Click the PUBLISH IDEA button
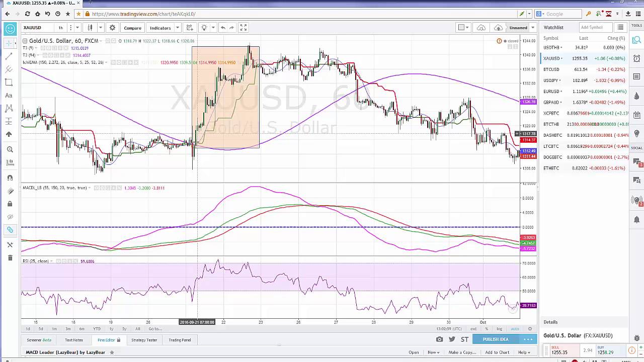The width and height of the screenshot is (644, 362). [x=496, y=339]
